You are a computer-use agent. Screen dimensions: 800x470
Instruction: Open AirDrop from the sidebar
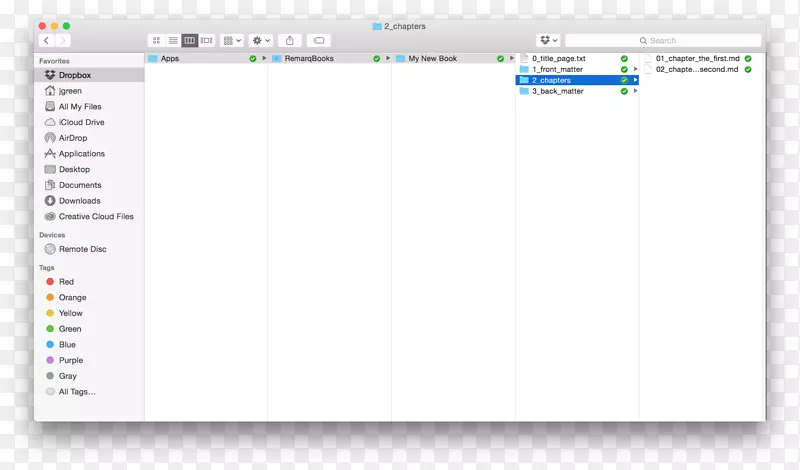72,138
